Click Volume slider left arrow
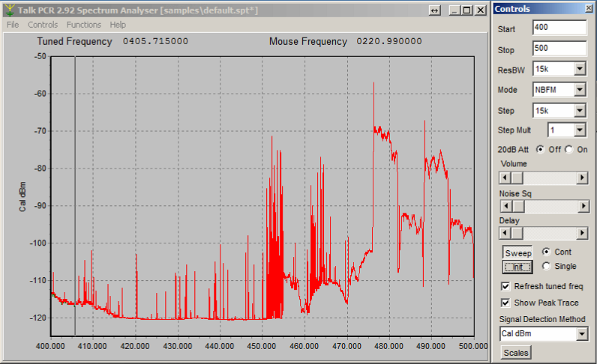The image size is (597, 364). tap(505, 178)
